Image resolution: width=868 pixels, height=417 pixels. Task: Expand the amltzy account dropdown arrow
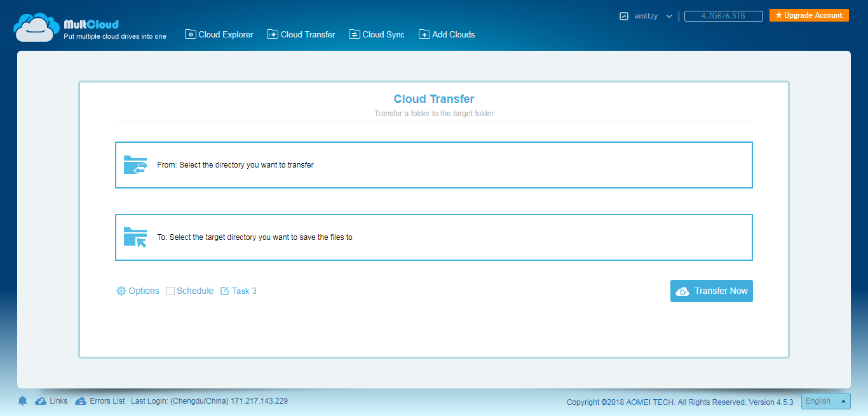[669, 17]
